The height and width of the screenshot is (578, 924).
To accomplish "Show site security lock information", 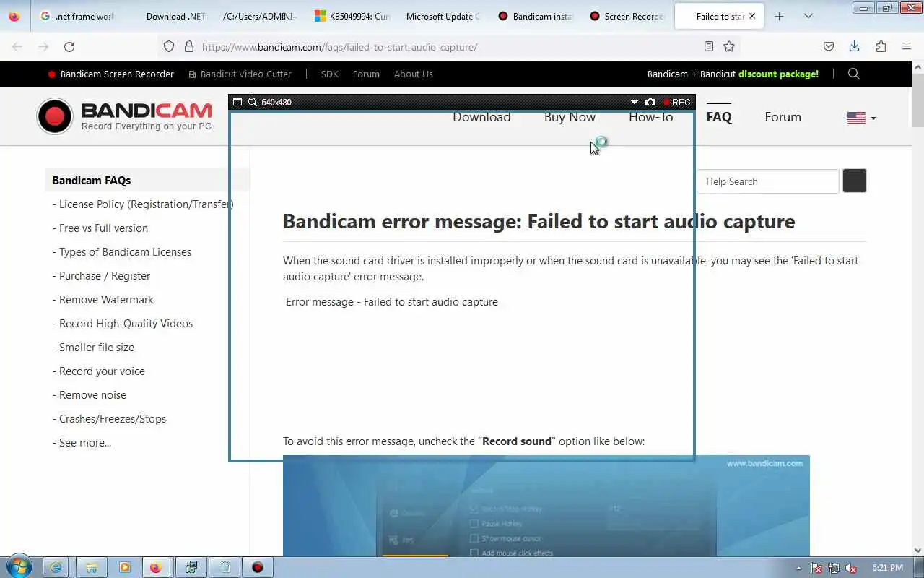I will 189,46.
